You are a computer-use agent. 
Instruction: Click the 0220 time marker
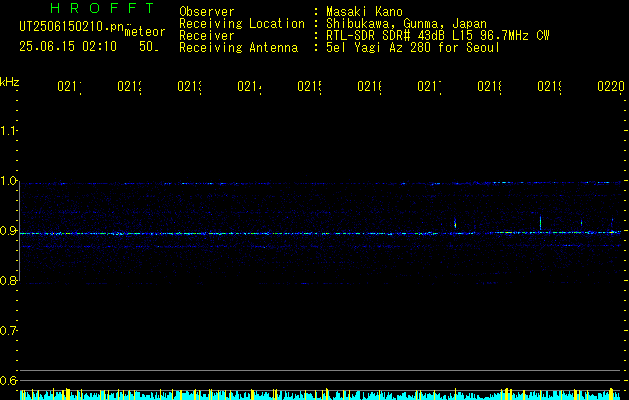(x=611, y=86)
